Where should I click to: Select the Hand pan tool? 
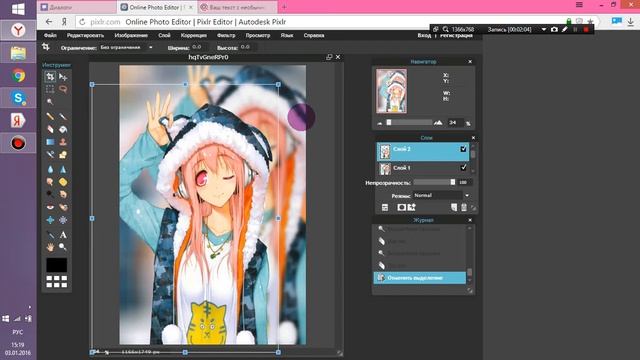50,247
